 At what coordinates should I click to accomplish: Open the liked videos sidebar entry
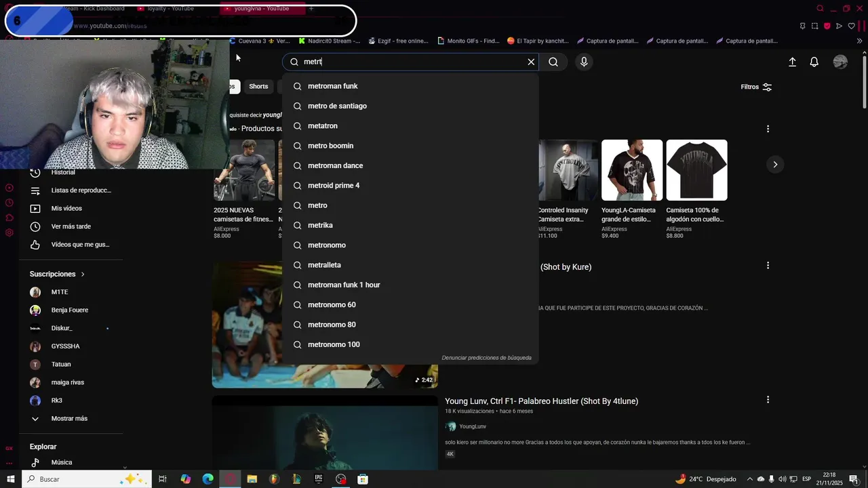click(71, 245)
